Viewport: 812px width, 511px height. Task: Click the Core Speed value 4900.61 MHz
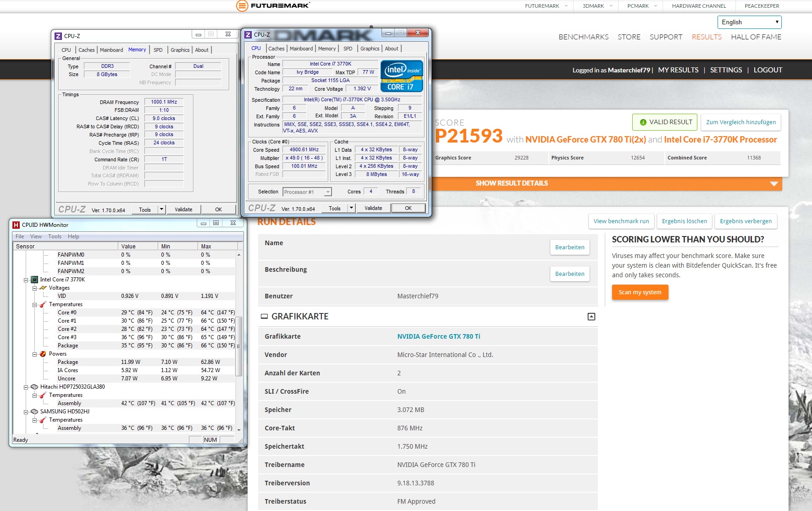[304, 150]
